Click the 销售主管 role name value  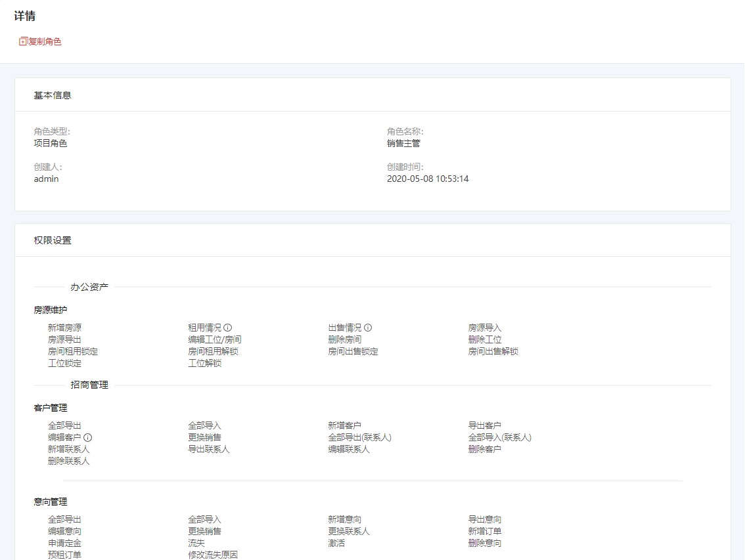coord(403,143)
